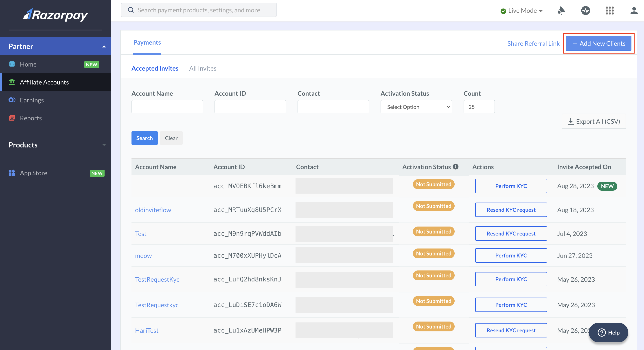Navigate to Affiliate Accounts section
This screenshot has width=644, height=350.
pos(44,82)
